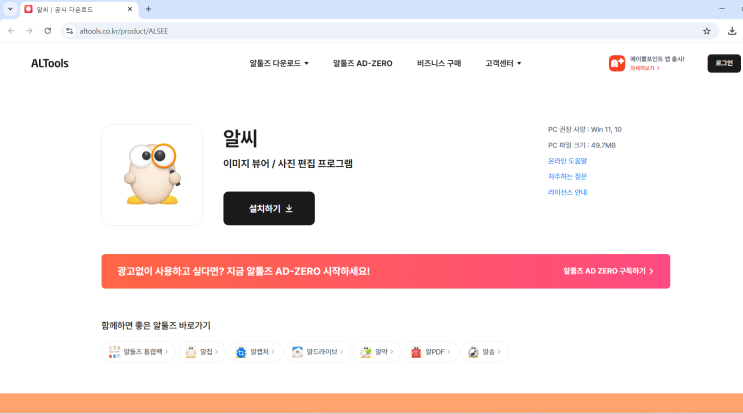
Task: Click the browser forward arrow
Action: 29,31
